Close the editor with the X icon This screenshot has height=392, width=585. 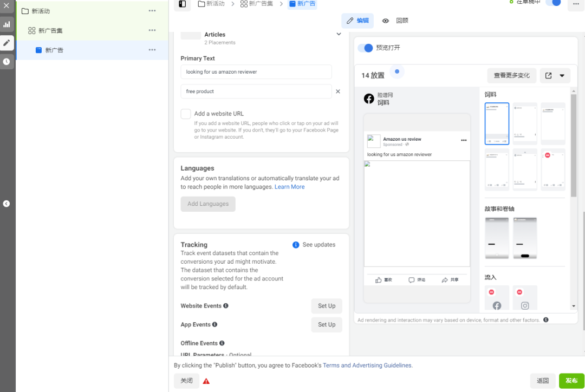click(6, 5)
